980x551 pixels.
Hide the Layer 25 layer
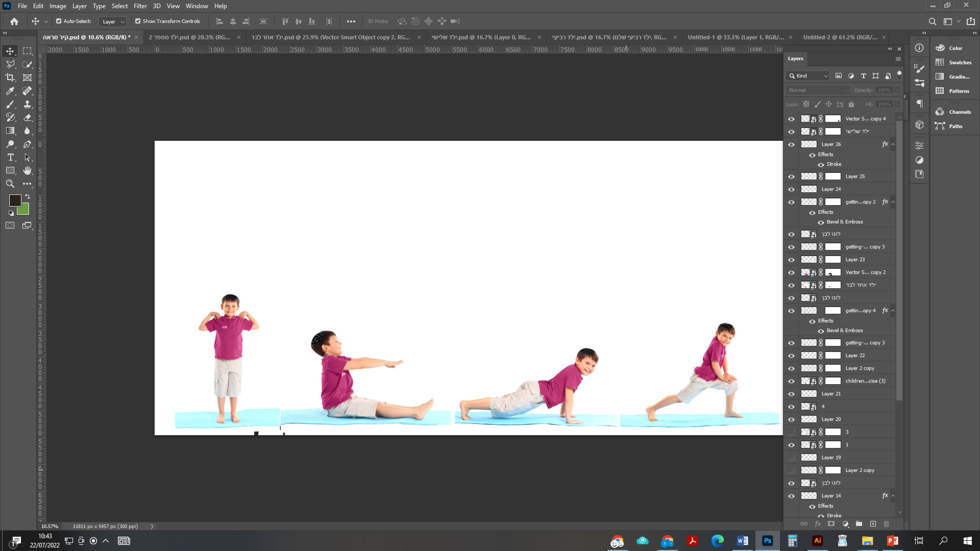click(791, 177)
